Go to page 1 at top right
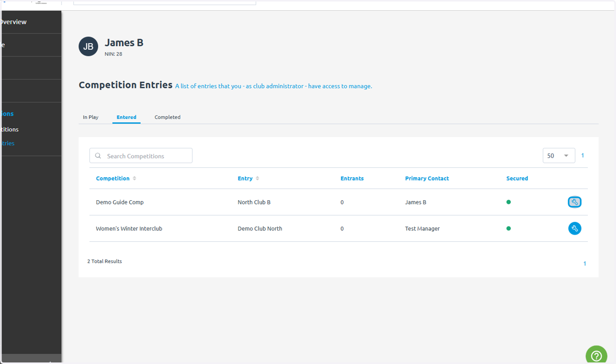This screenshot has width=616, height=364. tap(583, 156)
